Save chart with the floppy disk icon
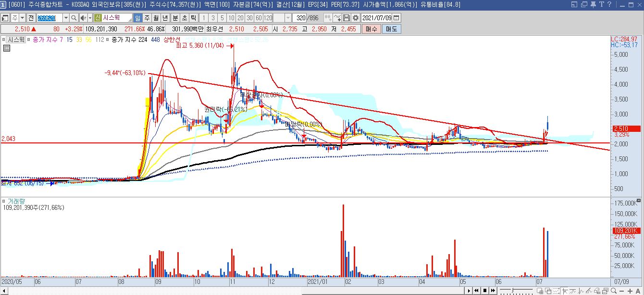644x295 pixels. pos(347,18)
